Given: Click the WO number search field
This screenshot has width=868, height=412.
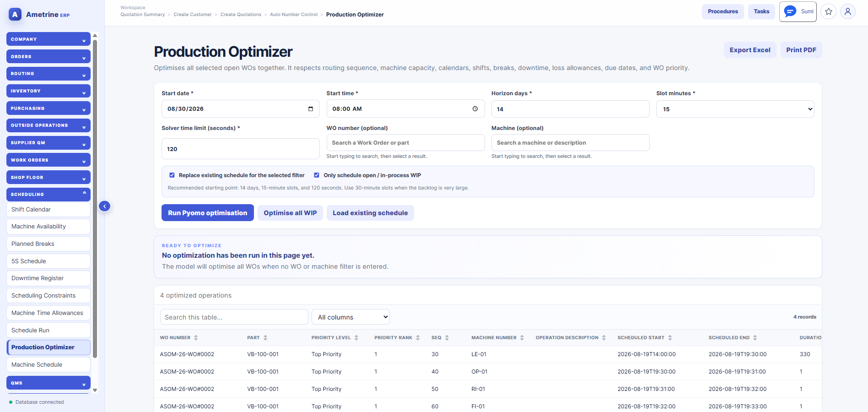Looking at the screenshot, I should pos(405,142).
